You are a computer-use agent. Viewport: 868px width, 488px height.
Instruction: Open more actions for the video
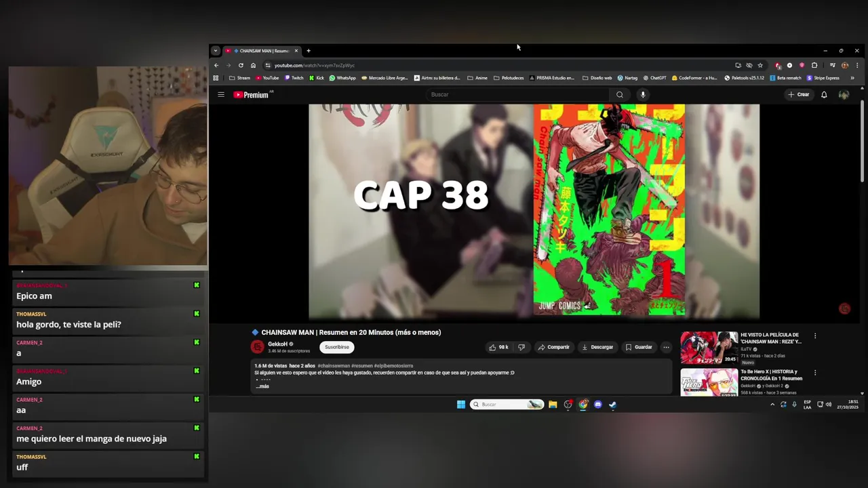(x=666, y=347)
